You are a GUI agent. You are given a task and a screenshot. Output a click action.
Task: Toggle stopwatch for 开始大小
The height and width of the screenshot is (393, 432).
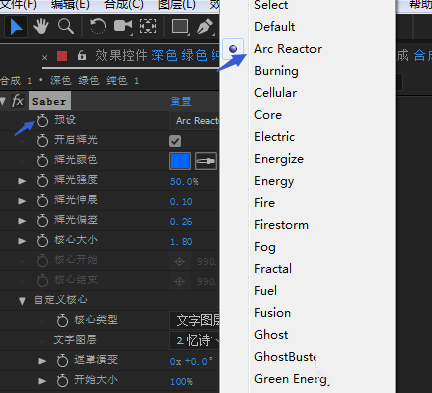click(x=62, y=380)
